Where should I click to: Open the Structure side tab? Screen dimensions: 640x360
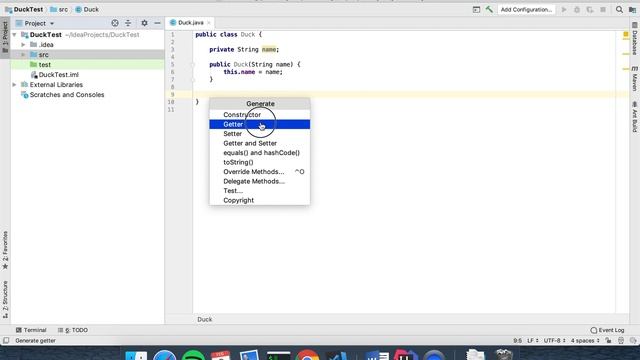5,300
